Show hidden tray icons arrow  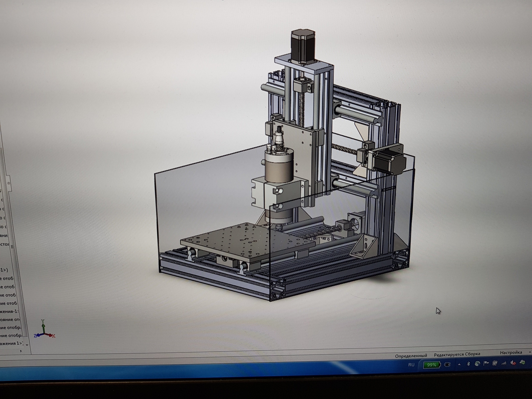459,364
